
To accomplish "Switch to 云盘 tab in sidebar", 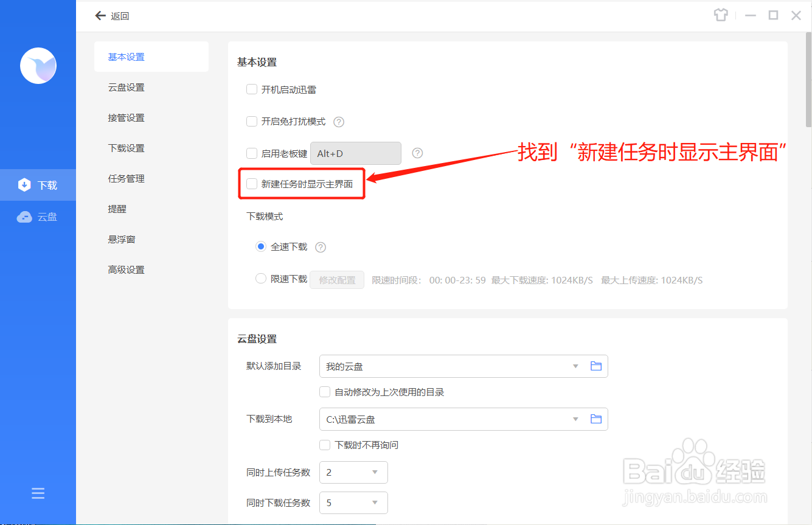I will (x=38, y=217).
